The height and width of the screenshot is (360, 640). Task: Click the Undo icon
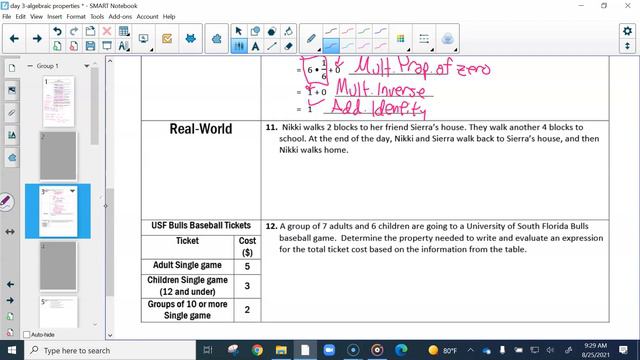click(x=57, y=31)
